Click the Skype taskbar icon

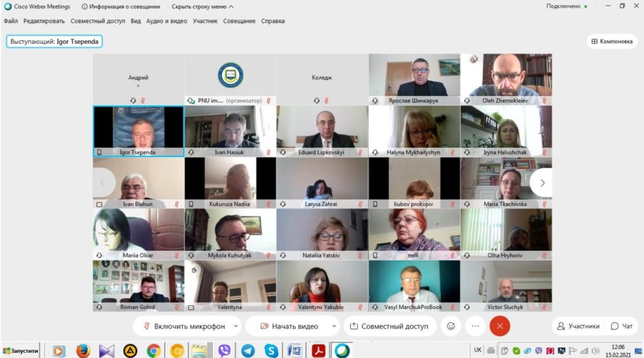click(x=271, y=350)
